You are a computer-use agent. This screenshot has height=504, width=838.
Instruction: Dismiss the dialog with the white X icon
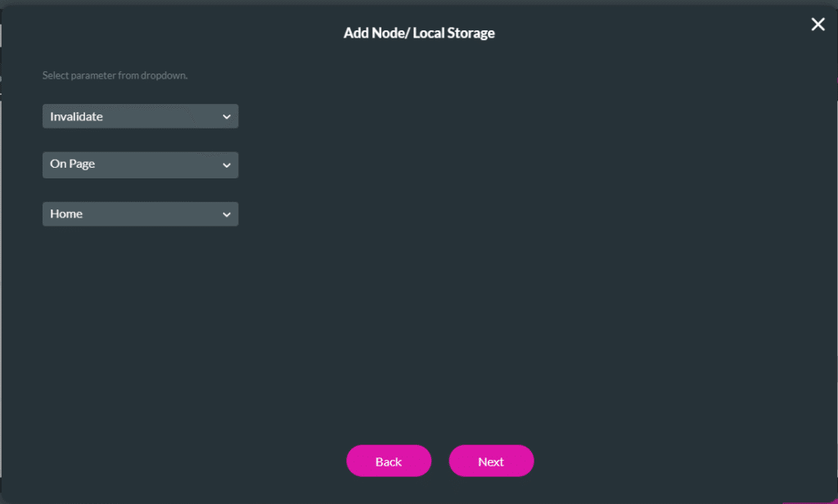(818, 25)
